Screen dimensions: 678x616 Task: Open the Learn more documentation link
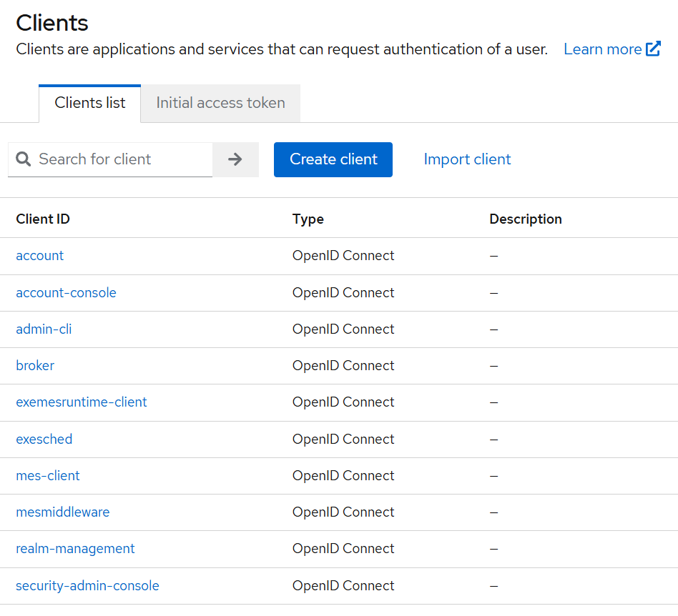tap(602, 49)
